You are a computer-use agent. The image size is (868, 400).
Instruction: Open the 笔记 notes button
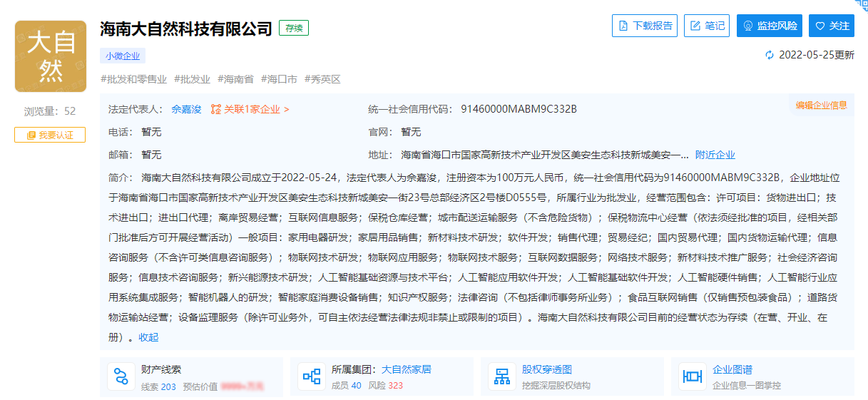click(x=707, y=26)
